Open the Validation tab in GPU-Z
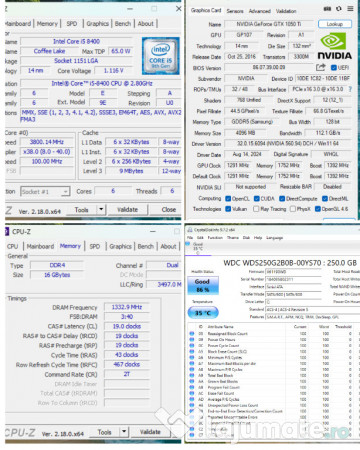Viewport: 360px width, 450px height. pyautogui.click(x=286, y=11)
